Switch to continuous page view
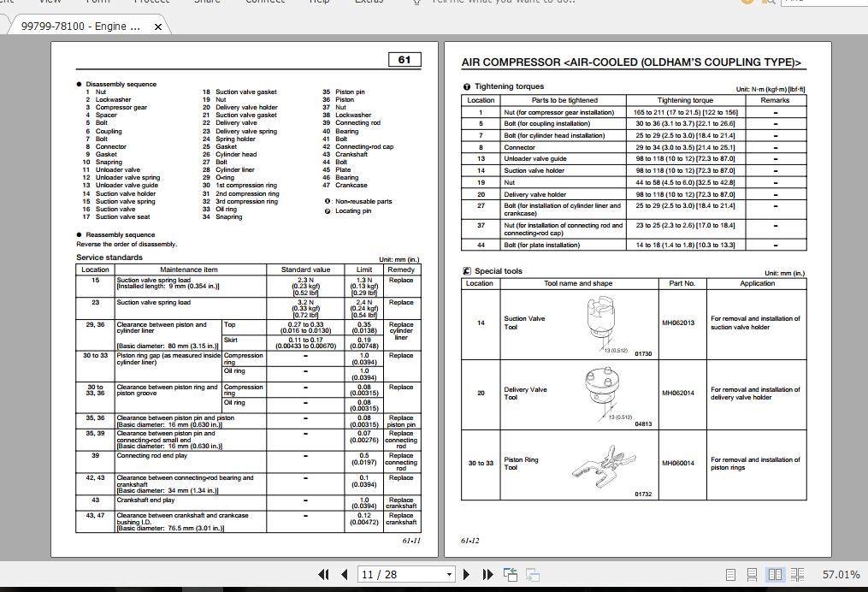 (x=752, y=574)
